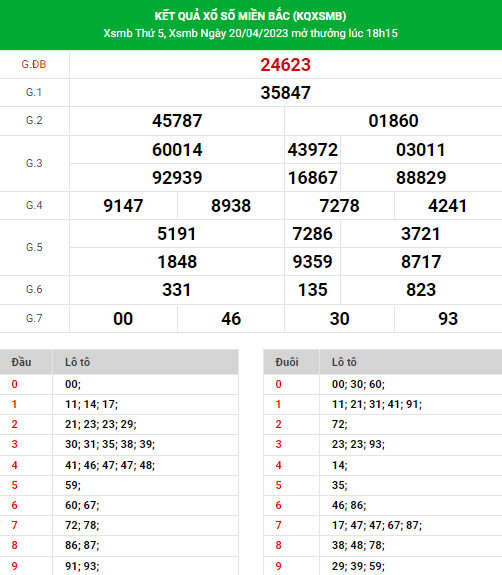Image resolution: width=502 pixels, height=575 pixels.
Task: Select G.5 number 1848
Action: click(x=177, y=262)
